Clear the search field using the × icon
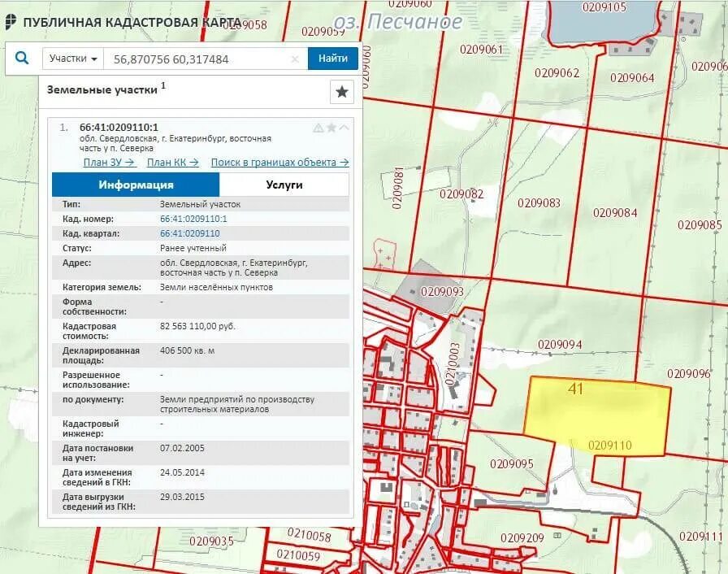This screenshot has height=574, width=728. click(x=294, y=59)
